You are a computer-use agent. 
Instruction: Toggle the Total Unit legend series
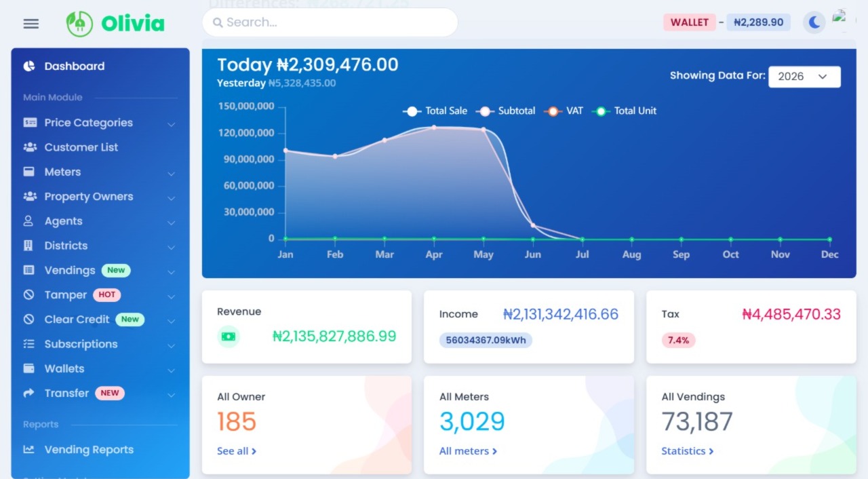625,111
